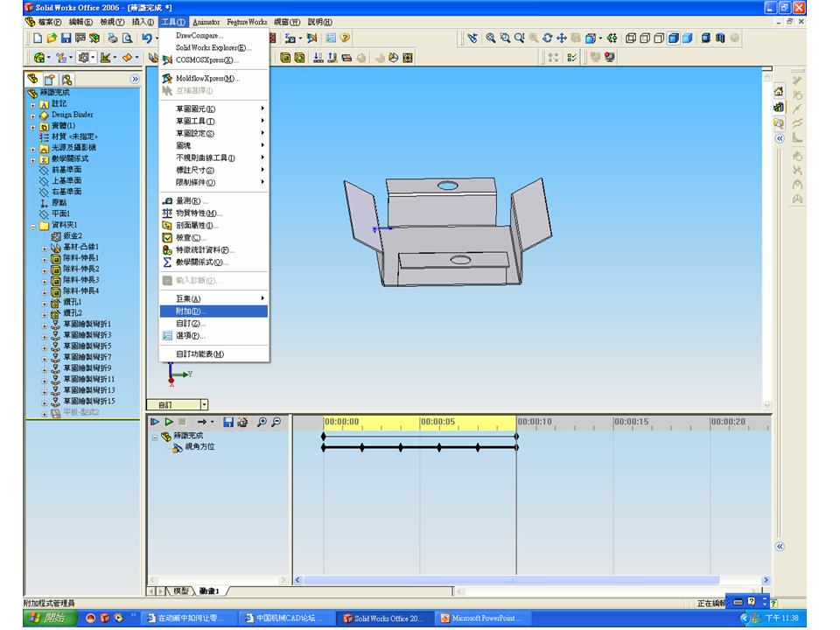The height and width of the screenshot is (630, 840).
Task: Open the Animation Wizard icon
Action: click(x=242, y=422)
